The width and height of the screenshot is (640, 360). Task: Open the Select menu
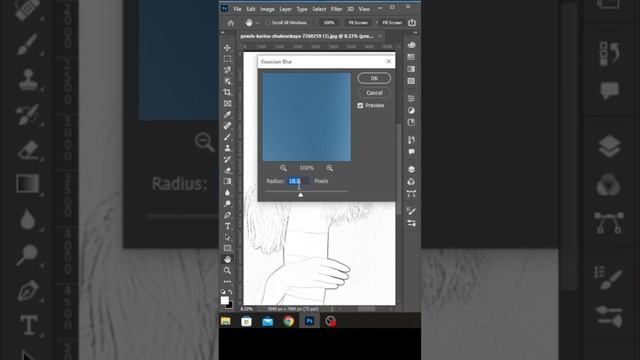click(319, 9)
